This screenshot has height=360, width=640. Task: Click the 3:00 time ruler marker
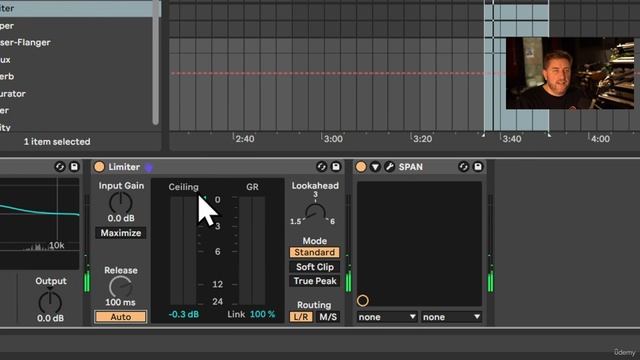tap(333, 139)
